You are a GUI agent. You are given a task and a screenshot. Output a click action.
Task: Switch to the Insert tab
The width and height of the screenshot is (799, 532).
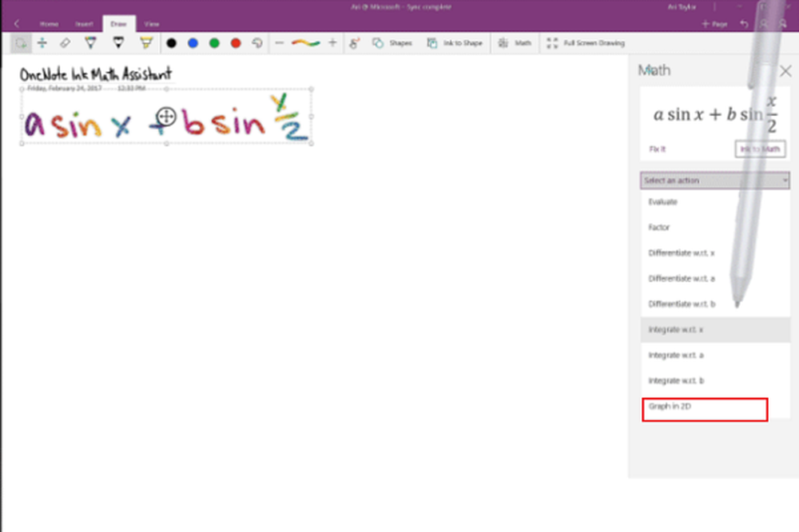click(x=84, y=24)
